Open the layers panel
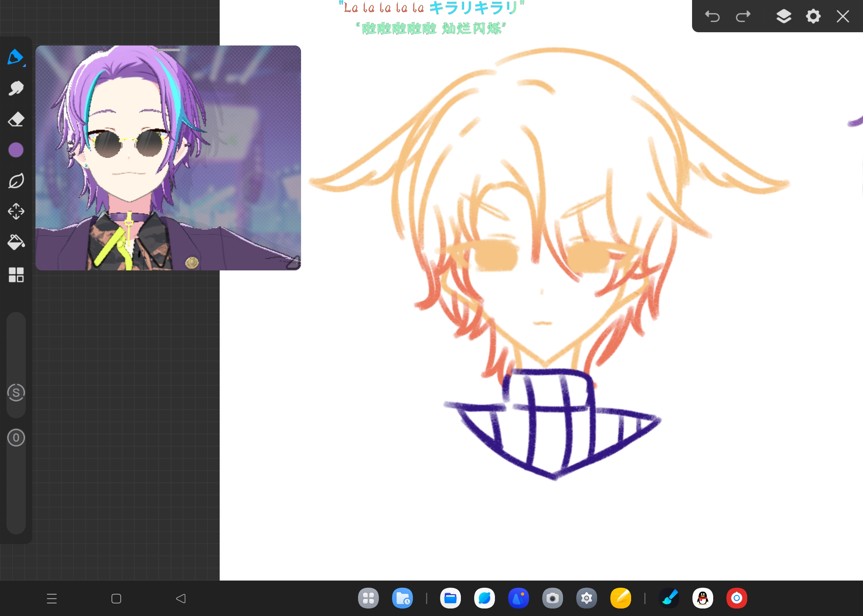 tap(784, 16)
